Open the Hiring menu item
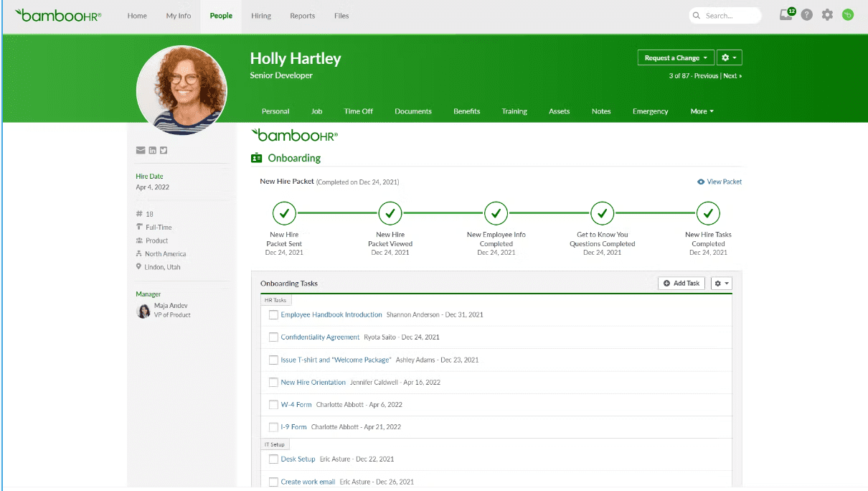 pyautogui.click(x=261, y=15)
